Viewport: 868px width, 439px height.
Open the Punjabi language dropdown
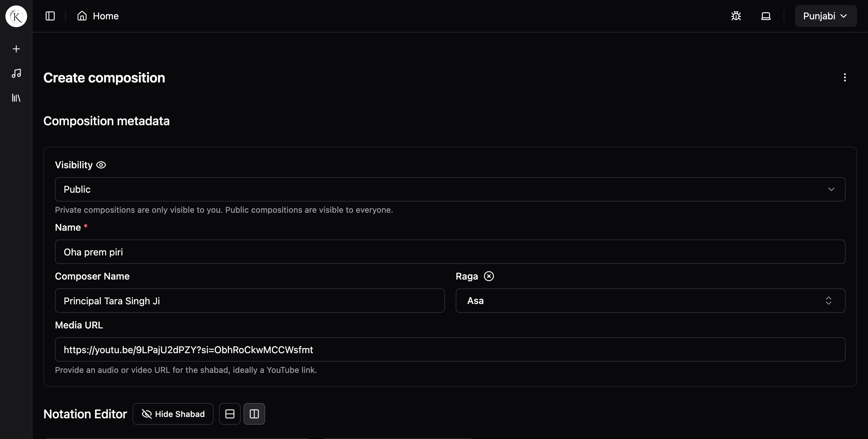tap(826, 16)
